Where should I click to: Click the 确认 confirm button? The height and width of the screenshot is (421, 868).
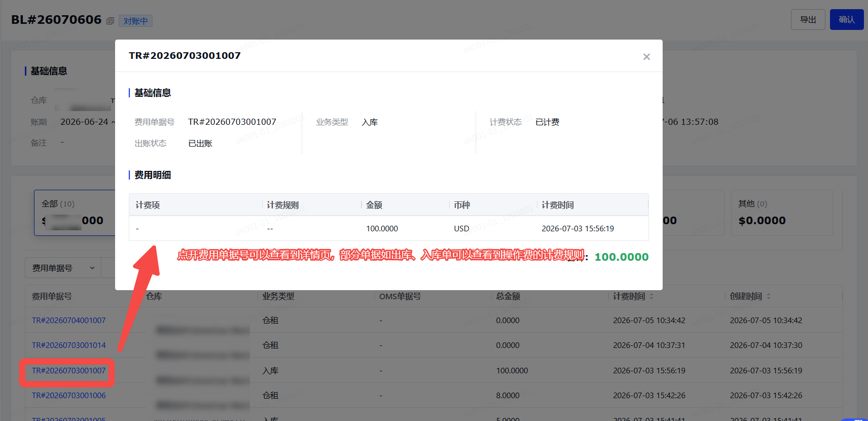click(x=847, y=20)
